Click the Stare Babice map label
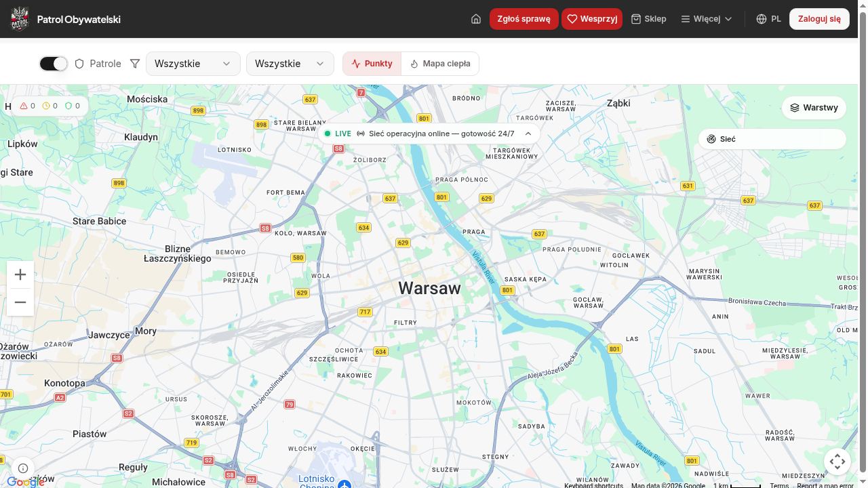This screenshot has width=868, height=488. [x=100, y=221]
